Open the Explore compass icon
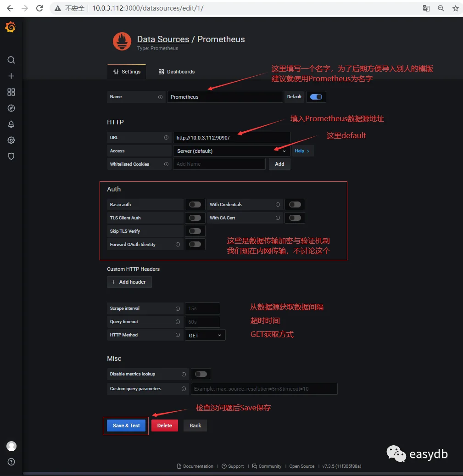The width and height of the screenshot is (463, 476). [x=11, y=108]
